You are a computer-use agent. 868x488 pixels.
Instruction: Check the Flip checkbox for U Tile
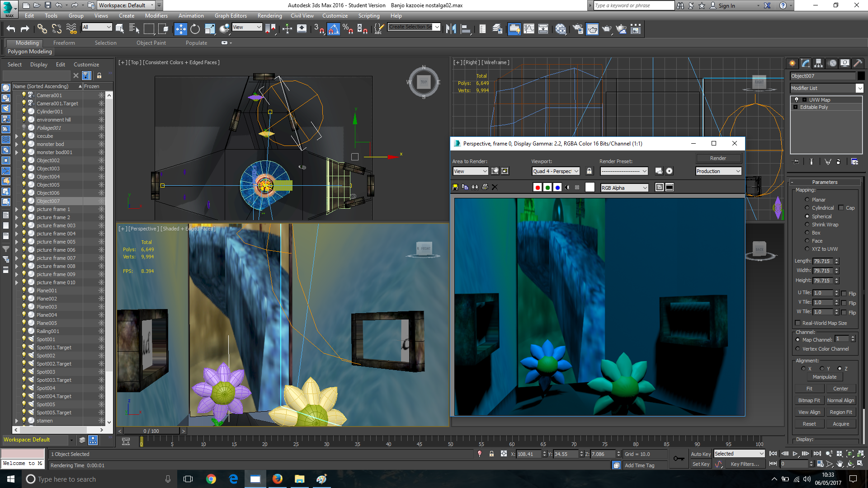coord(844,293)
